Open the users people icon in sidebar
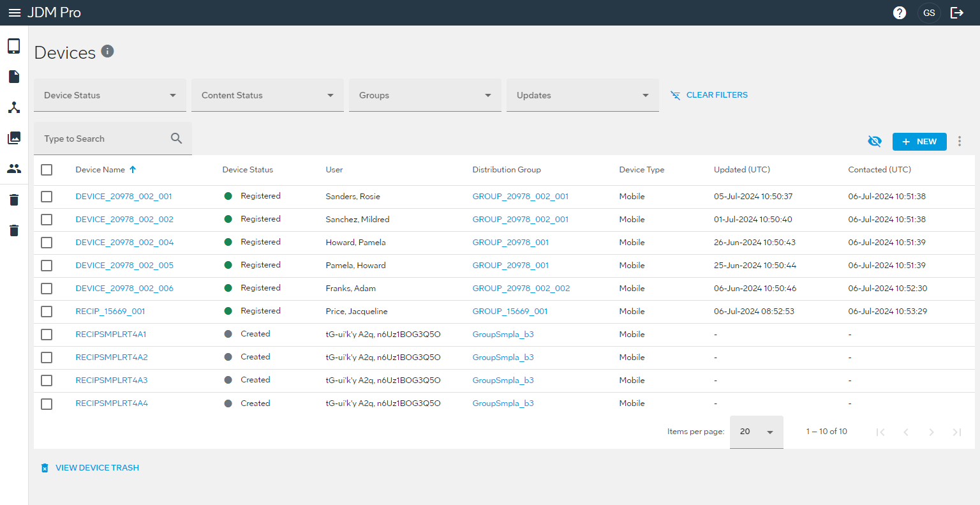This screenshot has height=505, width=980. pyautogui.click(x=14, y=169)
